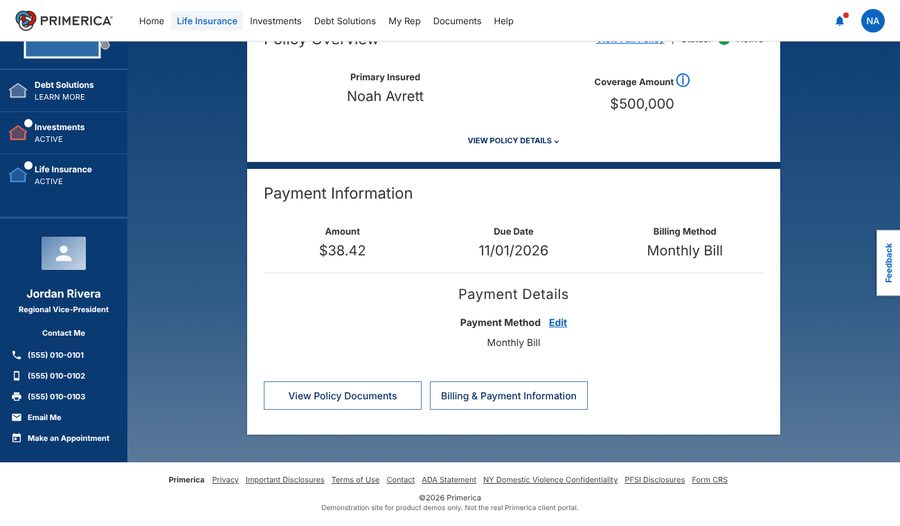Open NY Domestic Violence Confidentiality link
The image size is (900, 526).
[x=550, y=479]
